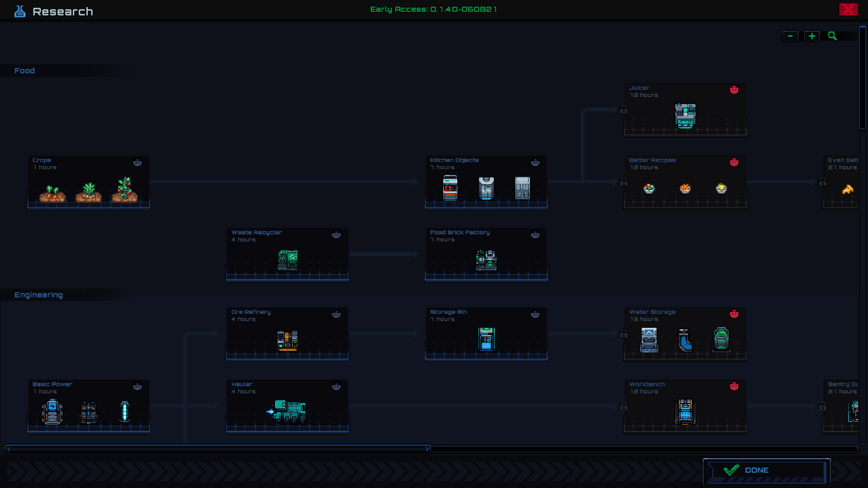Click the Waste Recycler machine icon
This screenshot has width=868, height=488.
pyautogui.click(x=288, y=260)
